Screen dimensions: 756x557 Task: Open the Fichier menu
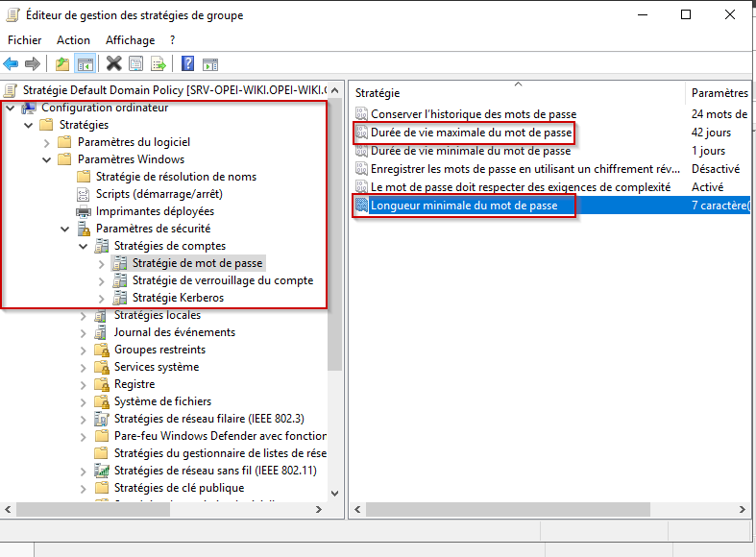tap(25, 40)
